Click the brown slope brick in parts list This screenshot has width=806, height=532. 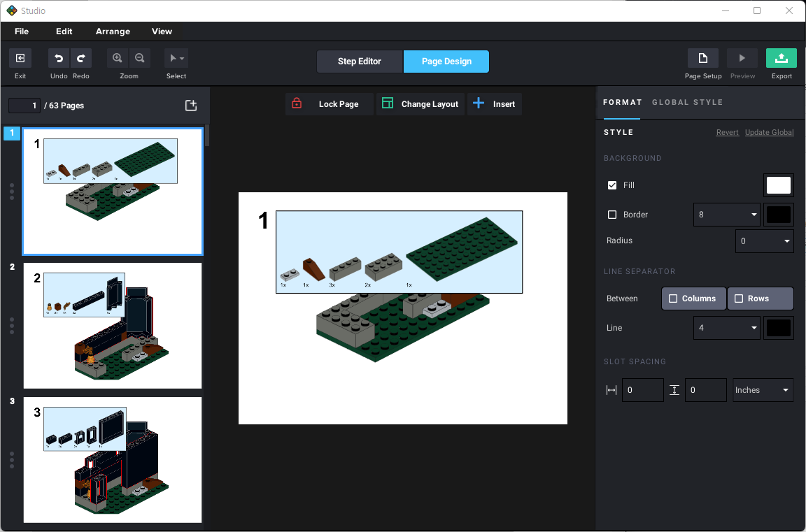pyautogui.click(x=313, y=269)
